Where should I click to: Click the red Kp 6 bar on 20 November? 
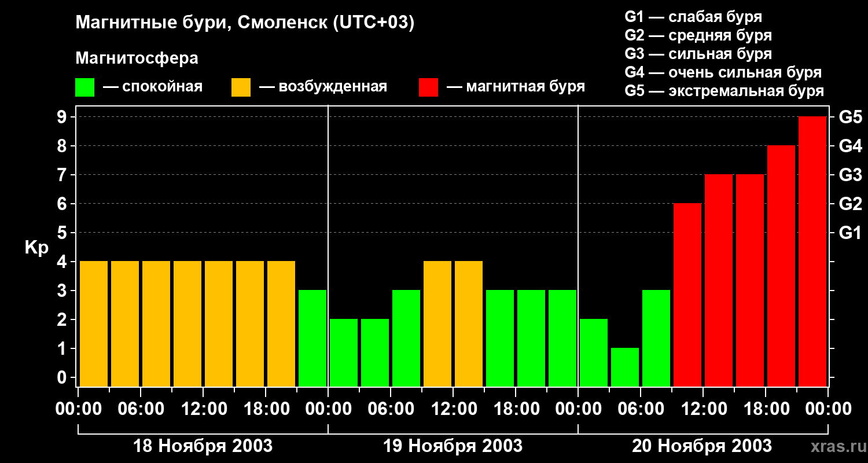(x=687, y=295)
